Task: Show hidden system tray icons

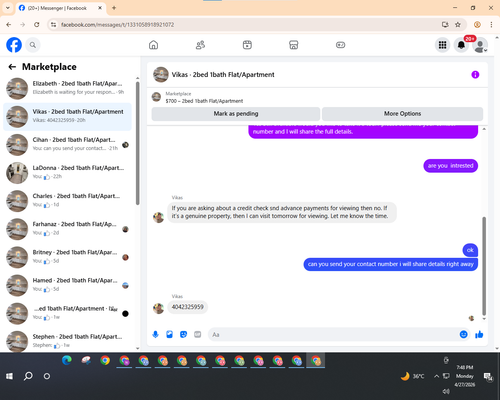Action: pyautogui.click(x=436, y=376)
